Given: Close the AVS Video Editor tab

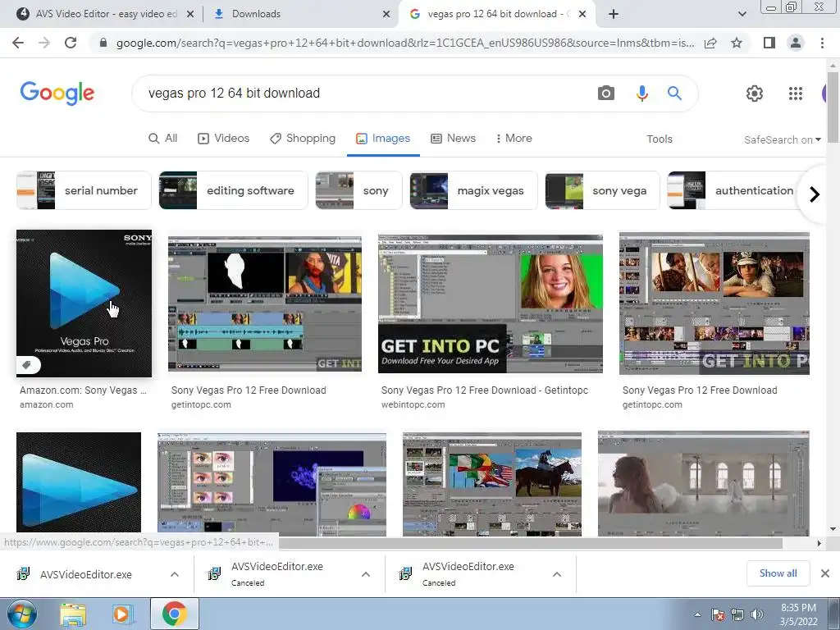Looking at the screenshot, I should (190, 14).
